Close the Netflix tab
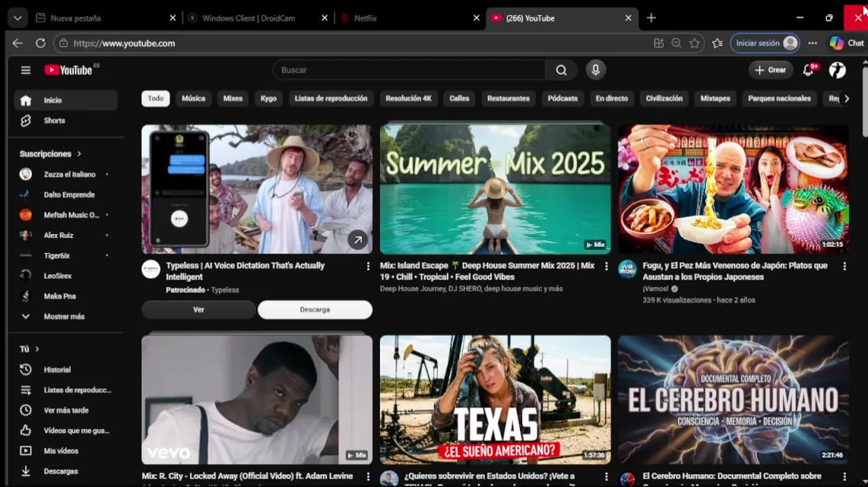 pos(476,18)
